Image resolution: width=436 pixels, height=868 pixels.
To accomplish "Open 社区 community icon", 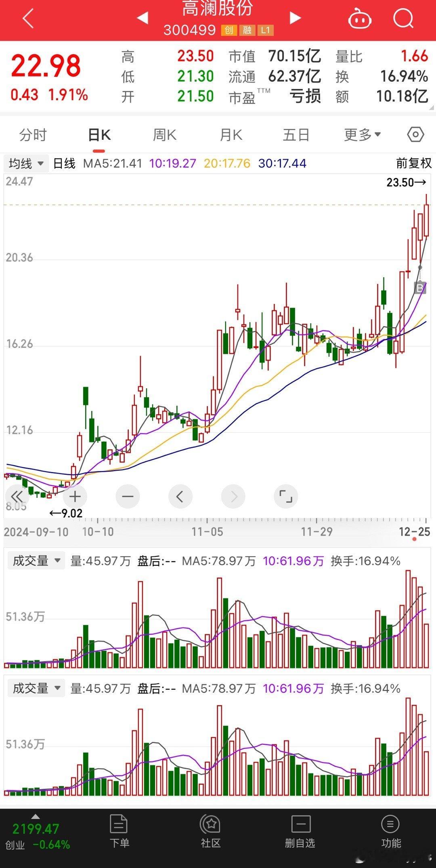I will click(210, 832).
